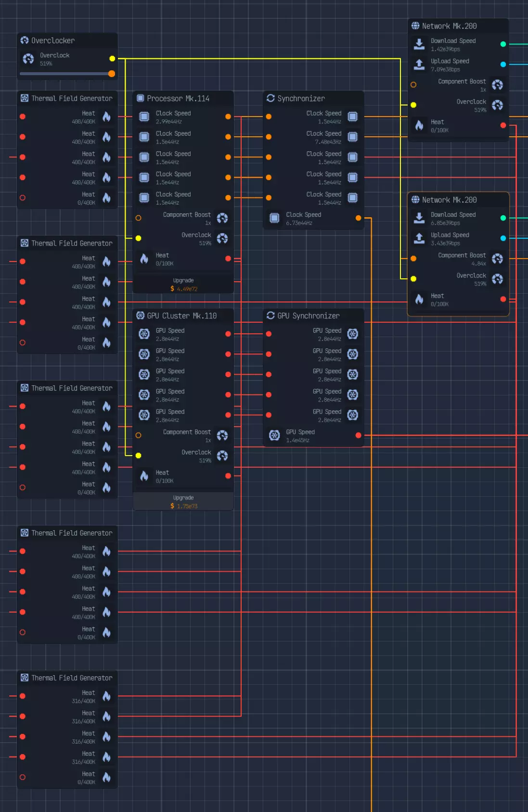
Task: Click the blue port of Upload Speed 3.43e39bps
Action: 503,238
